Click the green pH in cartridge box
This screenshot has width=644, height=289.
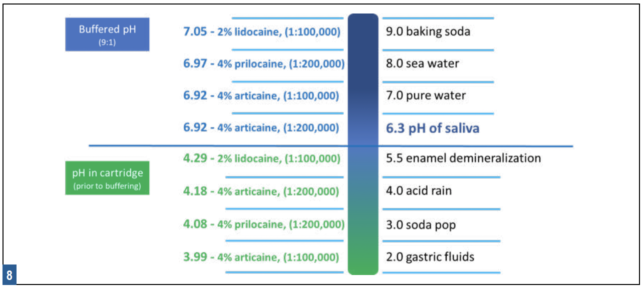[x=107, y=177]
